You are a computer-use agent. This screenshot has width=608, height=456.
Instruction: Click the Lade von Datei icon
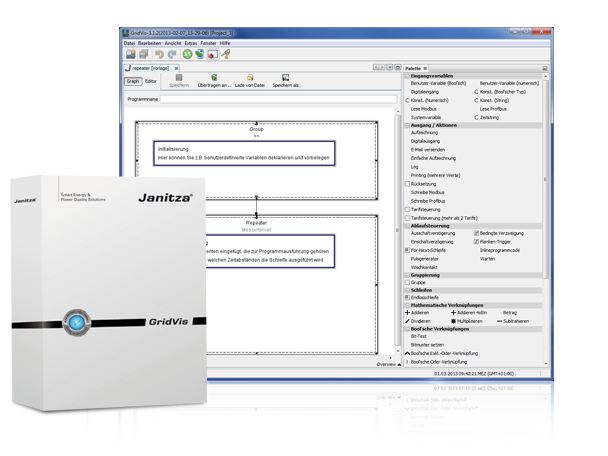pos(250,77)
